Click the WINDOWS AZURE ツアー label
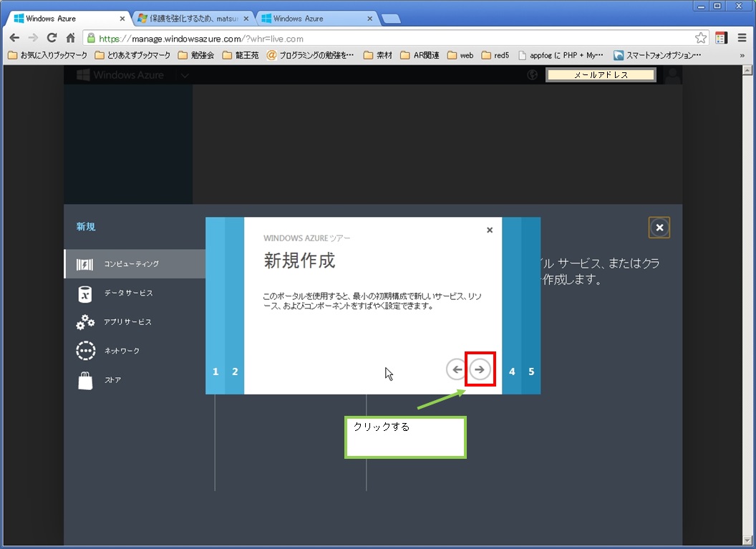The image size is (756, 549). (x=306, y=238)
